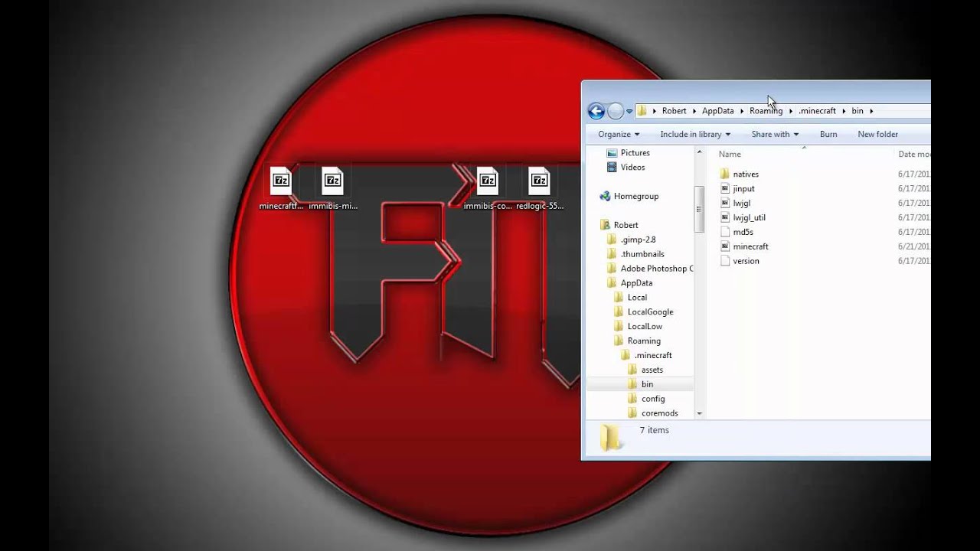Select the immibis-co 7z desktop archive
The image size is (980, 551).
488,189
